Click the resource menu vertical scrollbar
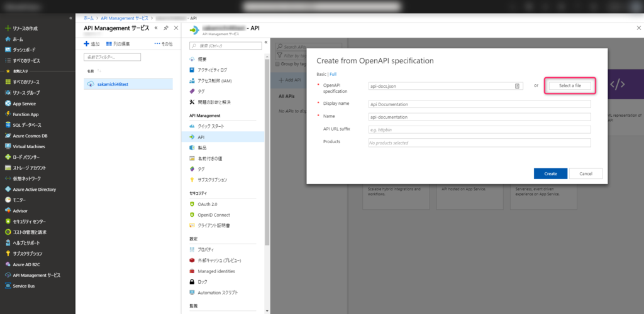Screen dimensions: 644x314 pyautogui.click(x=267, y=152)
